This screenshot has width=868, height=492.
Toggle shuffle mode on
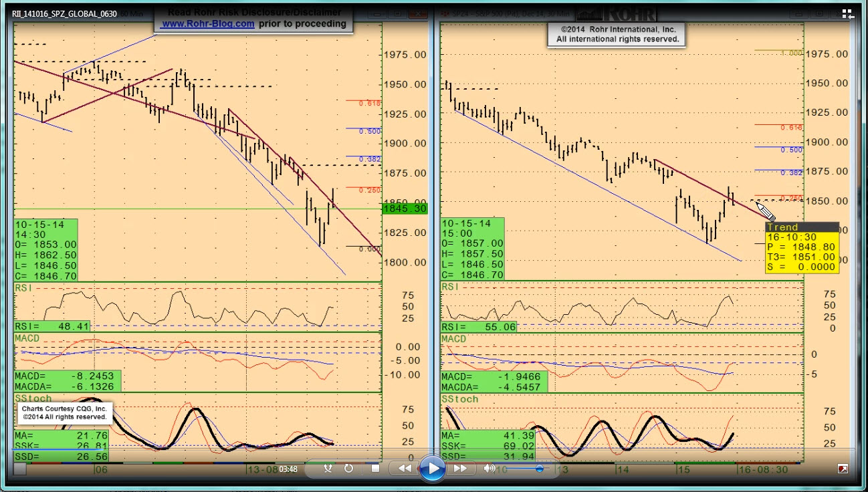coord(328,469)
